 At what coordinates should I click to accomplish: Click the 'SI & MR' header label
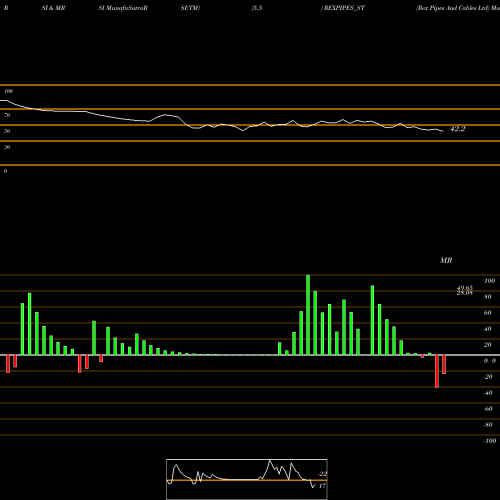53,8
